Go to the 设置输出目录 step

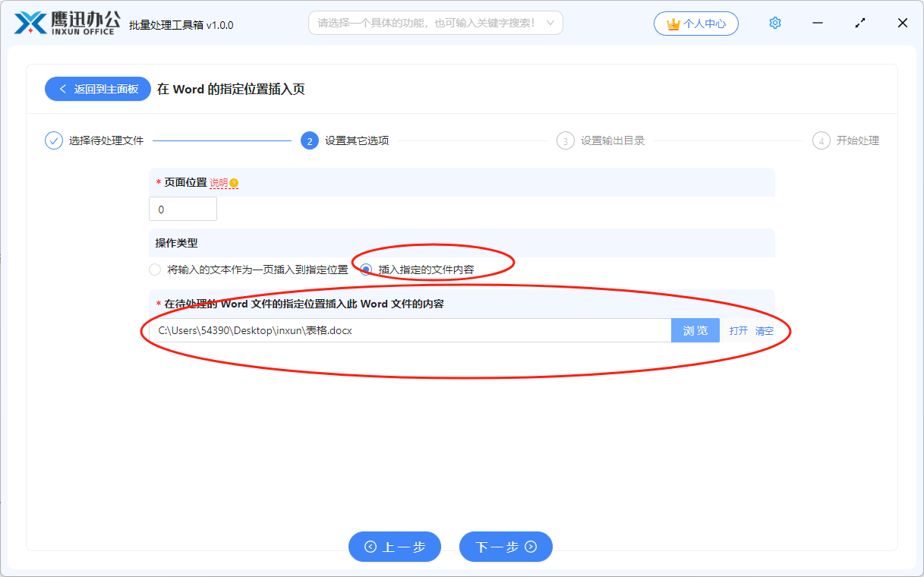[612, 140]
